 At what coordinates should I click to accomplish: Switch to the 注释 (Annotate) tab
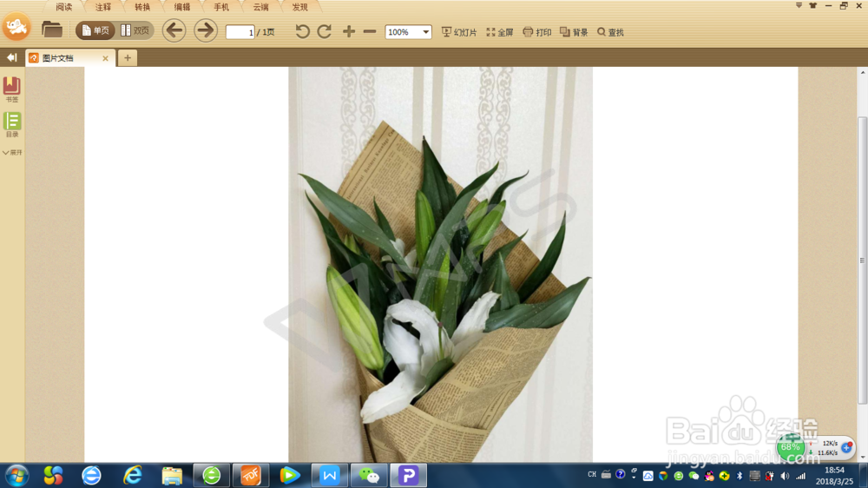(103, 7)
